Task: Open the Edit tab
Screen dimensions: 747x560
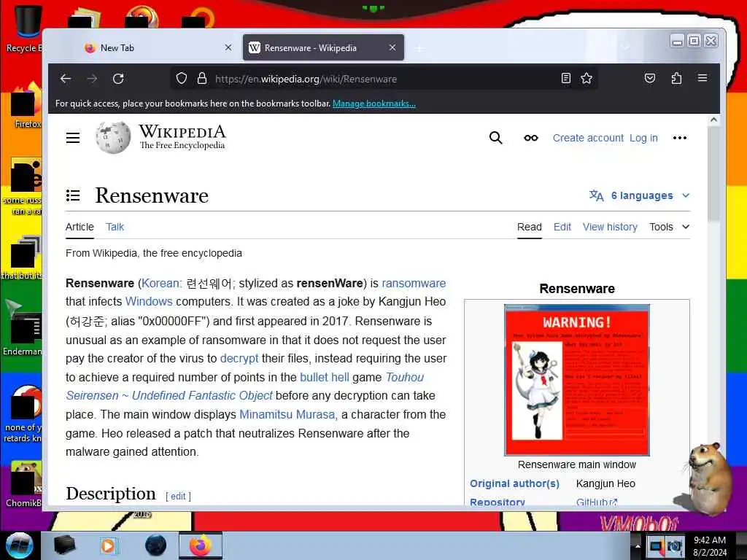Action: pos(562,227)
